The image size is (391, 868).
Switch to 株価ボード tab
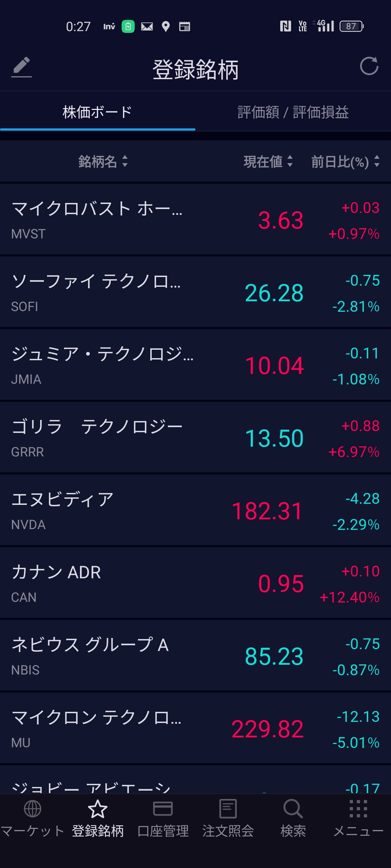pyautogui.click(x=97, y=112)
